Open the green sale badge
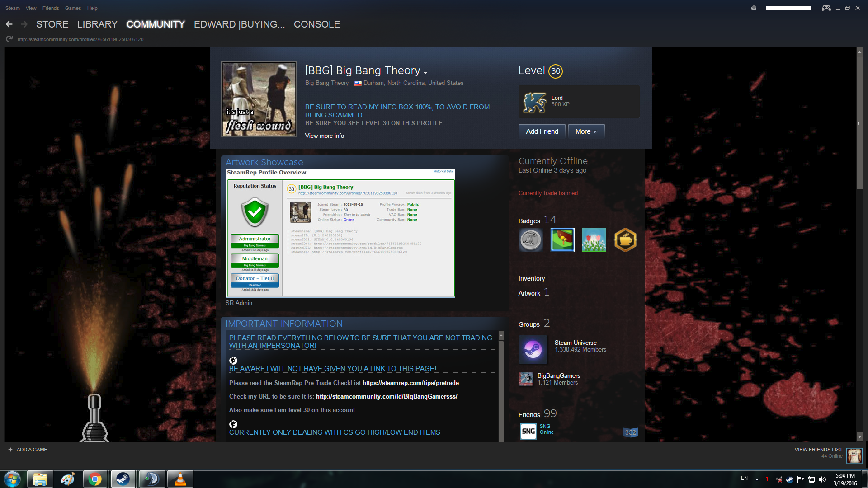This screenshot has height=488, width=868. (562, 240)
